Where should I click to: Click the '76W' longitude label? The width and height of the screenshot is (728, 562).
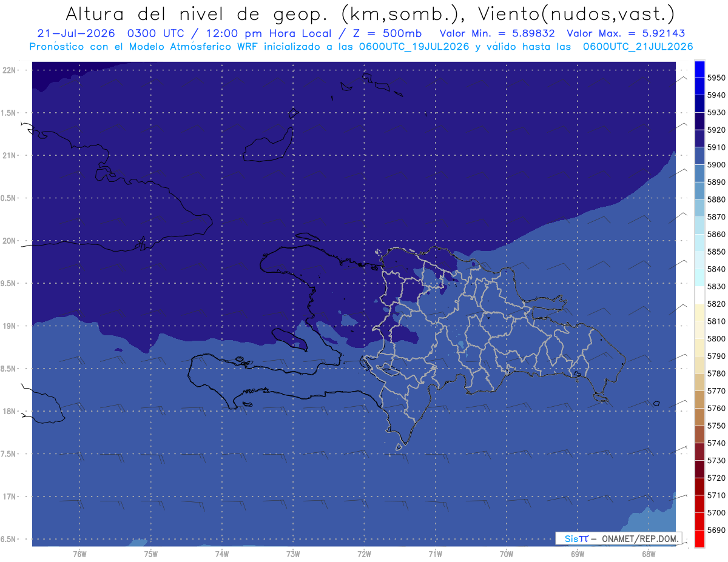click(x=79, y=554)
